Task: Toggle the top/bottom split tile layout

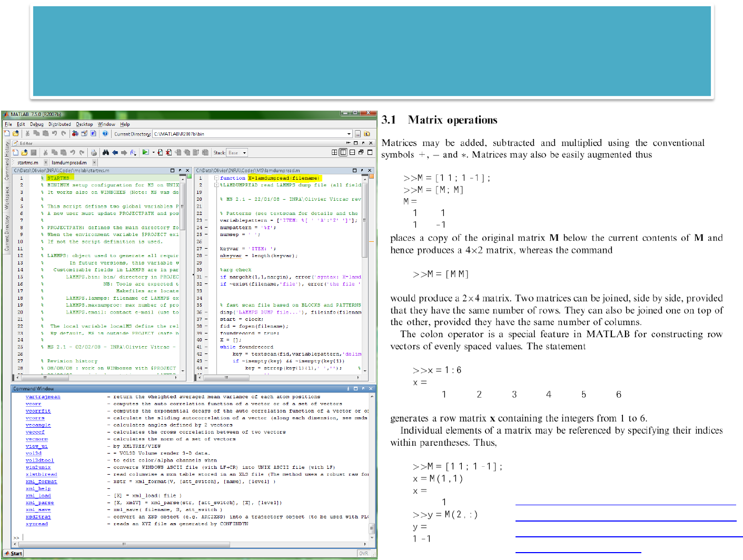Action: tap(352, 153)
